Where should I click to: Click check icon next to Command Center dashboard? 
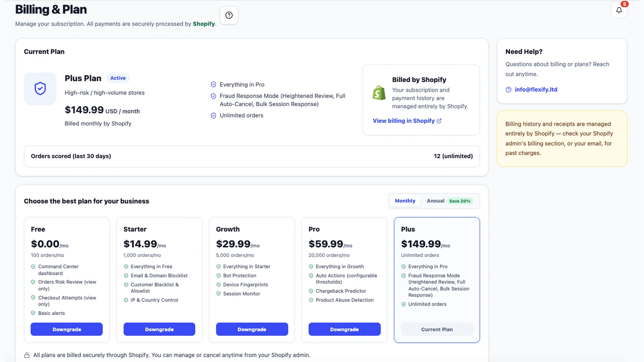tap(33, 267)
